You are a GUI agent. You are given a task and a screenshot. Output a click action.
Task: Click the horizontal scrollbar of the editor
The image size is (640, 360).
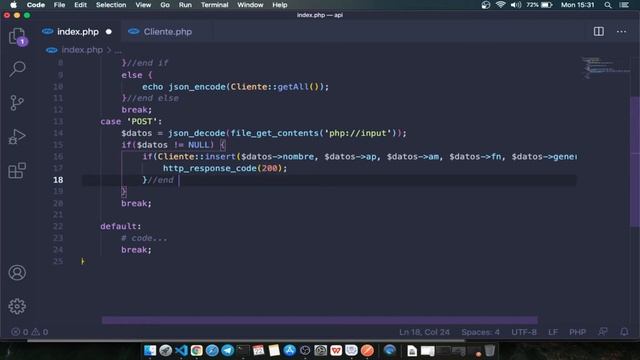320,320
